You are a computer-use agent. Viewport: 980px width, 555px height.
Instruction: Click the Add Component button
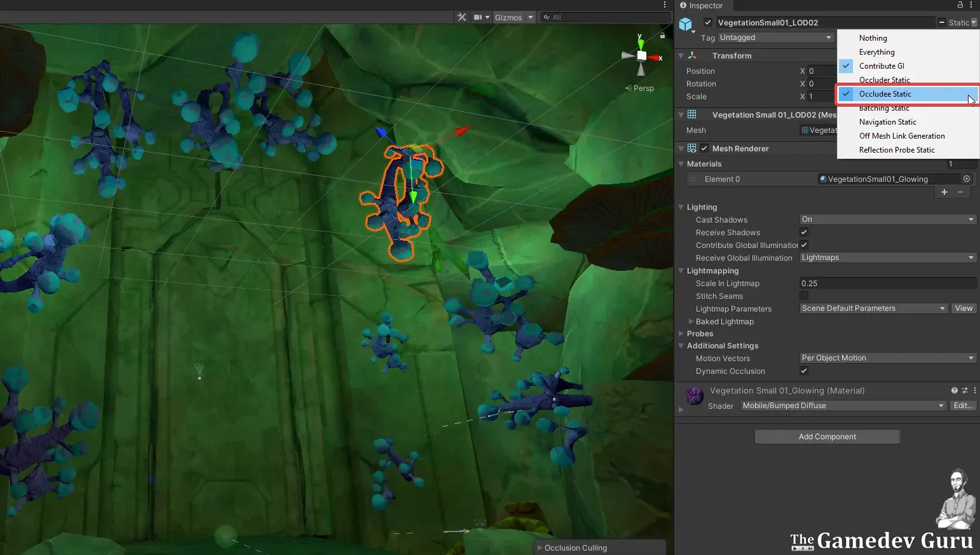(827, 437)
